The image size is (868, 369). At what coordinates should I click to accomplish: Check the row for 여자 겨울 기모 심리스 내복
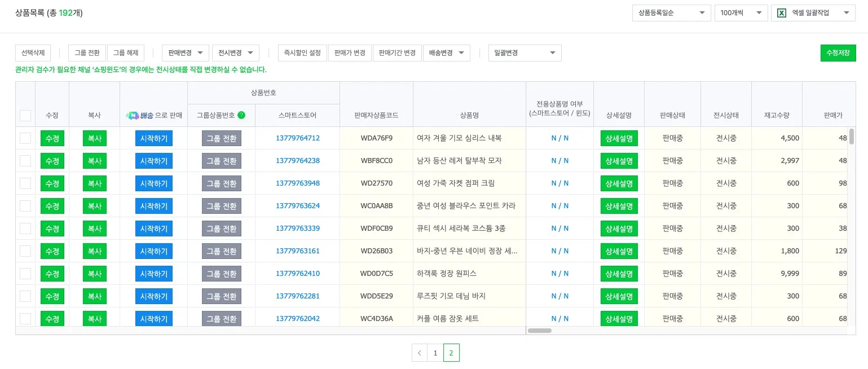(x=25, y=138)
